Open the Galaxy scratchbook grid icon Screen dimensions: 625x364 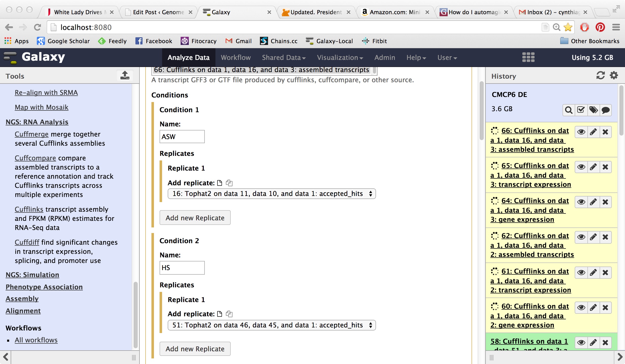click(x=528, y=57)
